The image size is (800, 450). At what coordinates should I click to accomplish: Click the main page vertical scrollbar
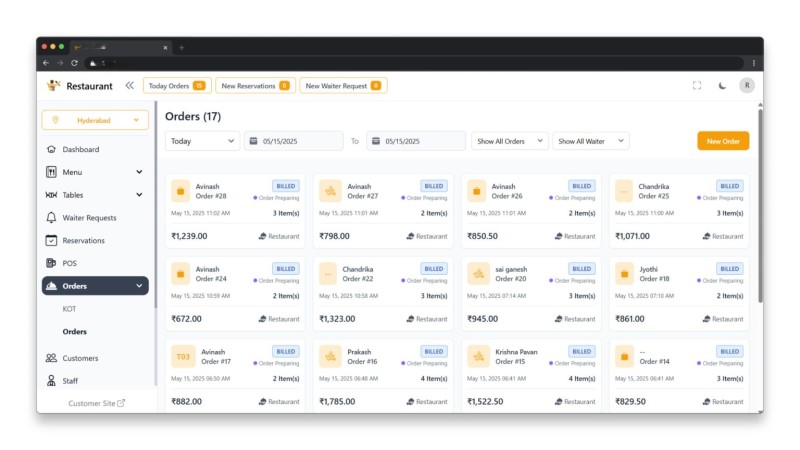click(760, 204)
